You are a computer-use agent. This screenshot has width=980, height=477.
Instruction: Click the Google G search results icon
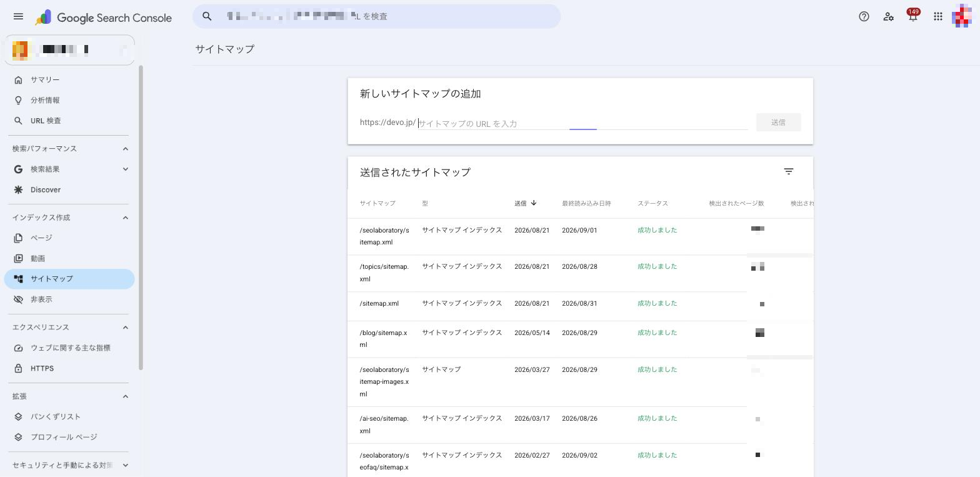click(18, 169)
